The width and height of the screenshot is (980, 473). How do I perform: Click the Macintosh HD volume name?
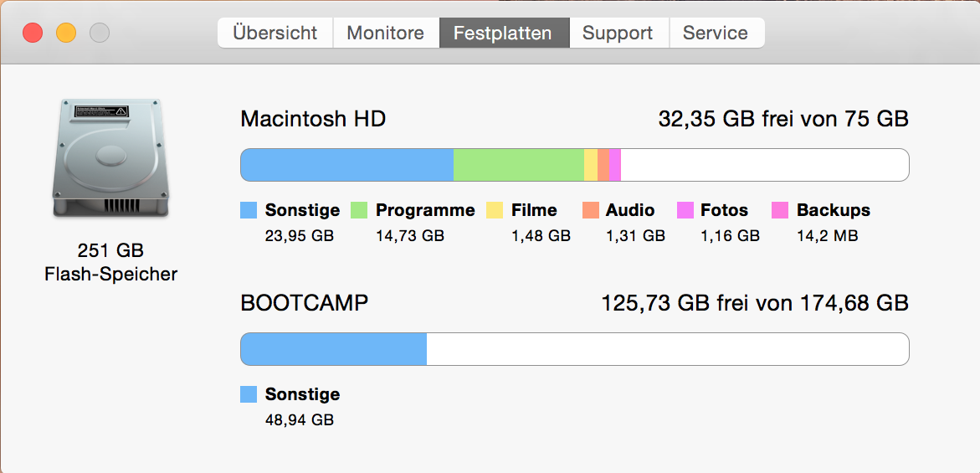[313, 119]
